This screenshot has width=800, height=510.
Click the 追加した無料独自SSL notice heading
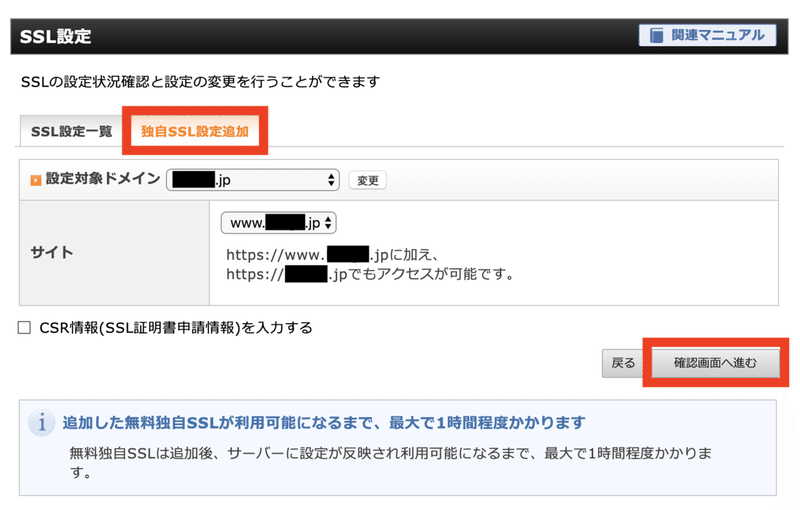tap(324, 423)
